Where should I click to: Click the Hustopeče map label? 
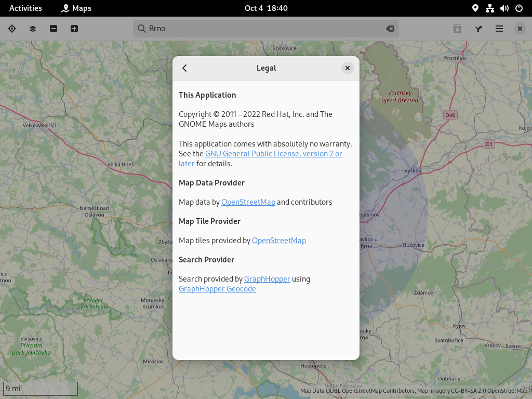coord(313,366)
